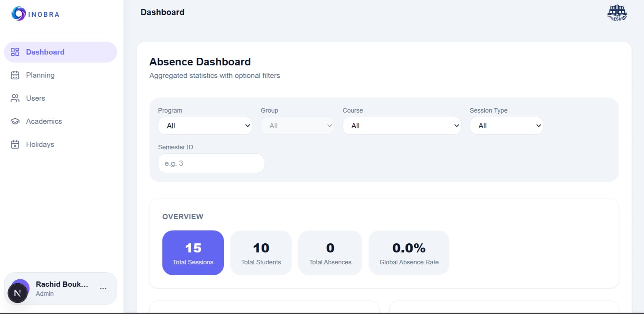Viewport: 644px width, 314px height.
Task: Click the Planning calendar icon
Action: click(15, 75)
